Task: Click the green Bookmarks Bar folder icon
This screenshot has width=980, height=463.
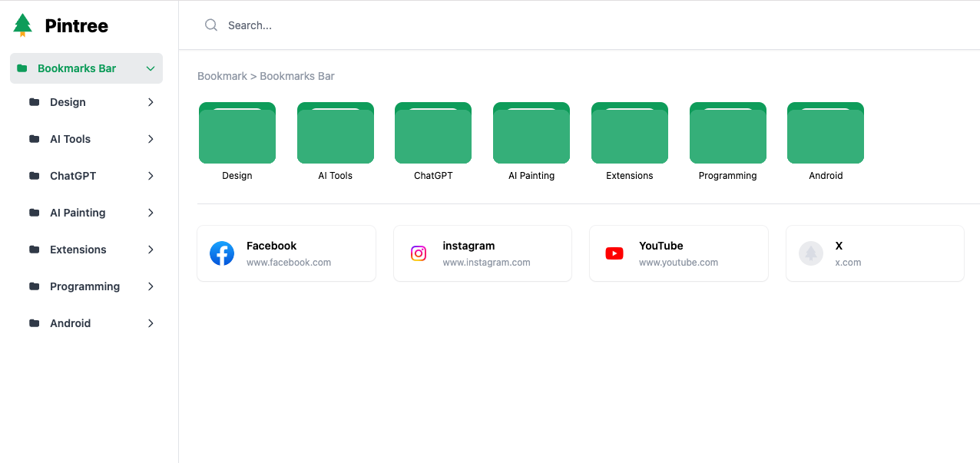Action: pos(24,68)
